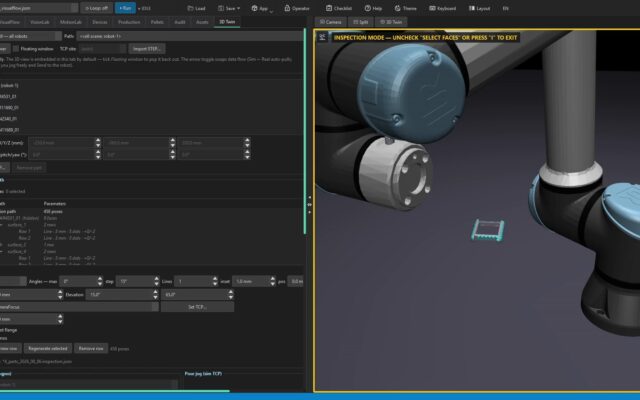Open the Pallets tab
The width and height of the screenshot is (640, 400).
(157, 22)
